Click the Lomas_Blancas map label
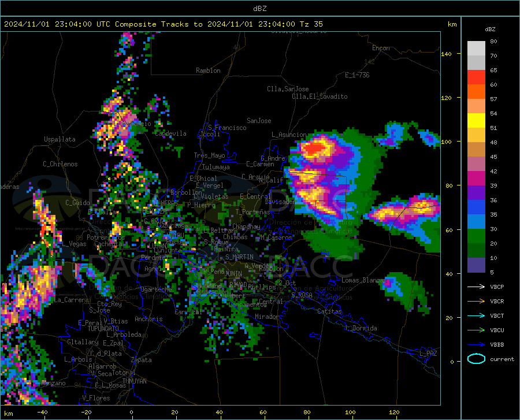Image resolution: width=520 pixels, height=420 pixels. (x=364, y=280)
